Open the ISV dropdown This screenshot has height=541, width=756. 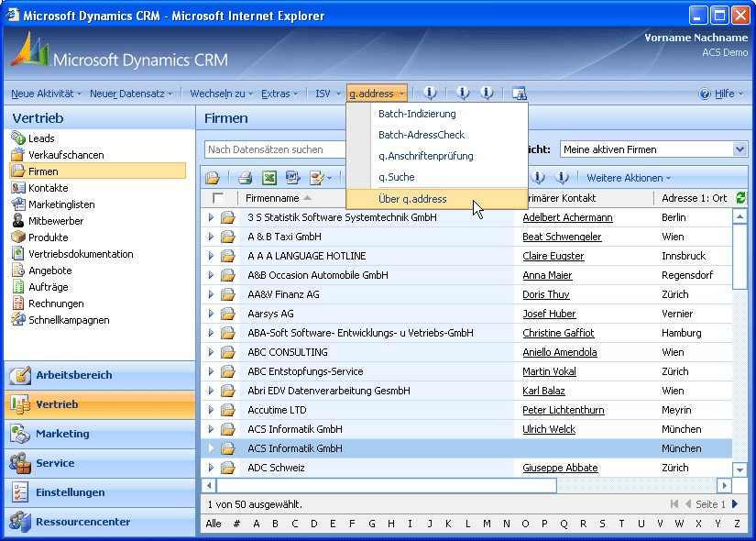click(328, 94)
